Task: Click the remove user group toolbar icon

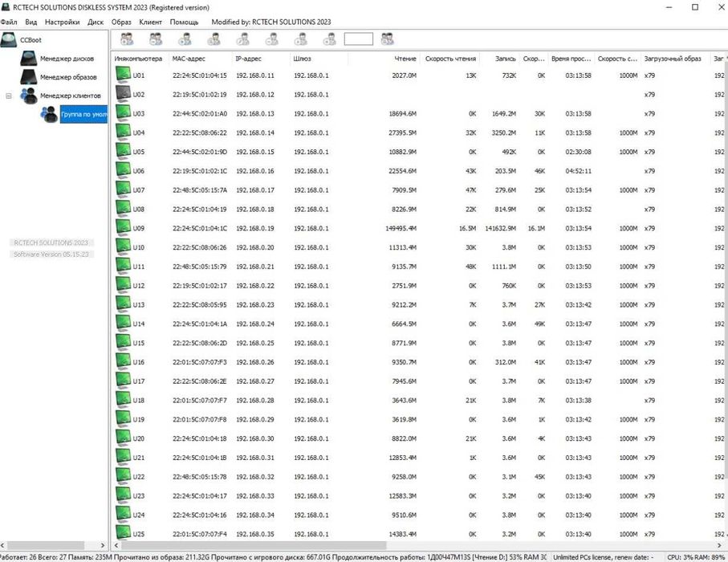Action: 156,39
